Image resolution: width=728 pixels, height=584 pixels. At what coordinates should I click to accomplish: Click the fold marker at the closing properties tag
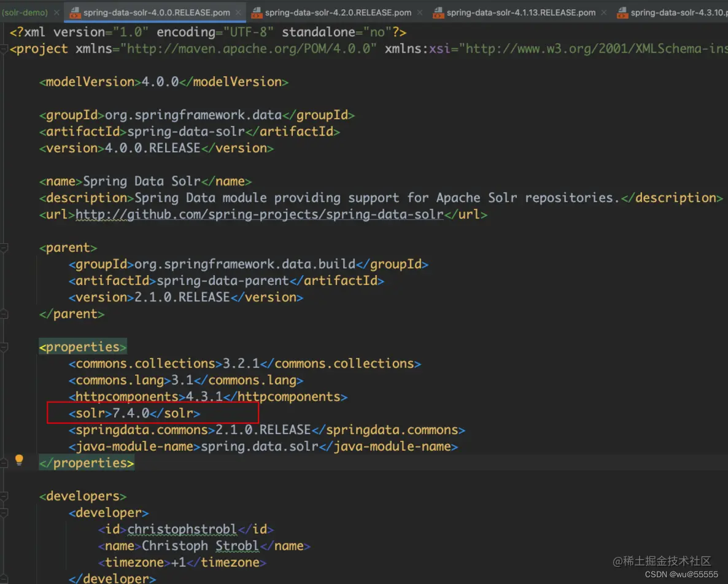4,463
